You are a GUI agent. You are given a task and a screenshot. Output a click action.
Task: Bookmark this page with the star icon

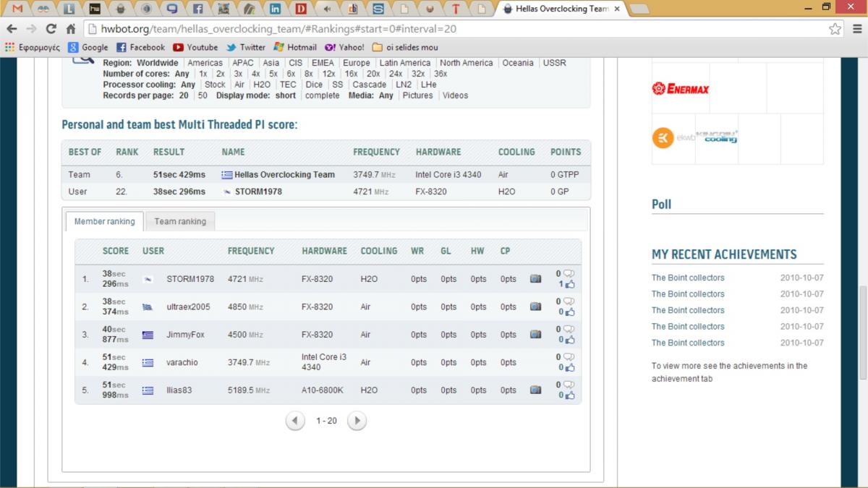pyautogui.click(x=835, y=30)
